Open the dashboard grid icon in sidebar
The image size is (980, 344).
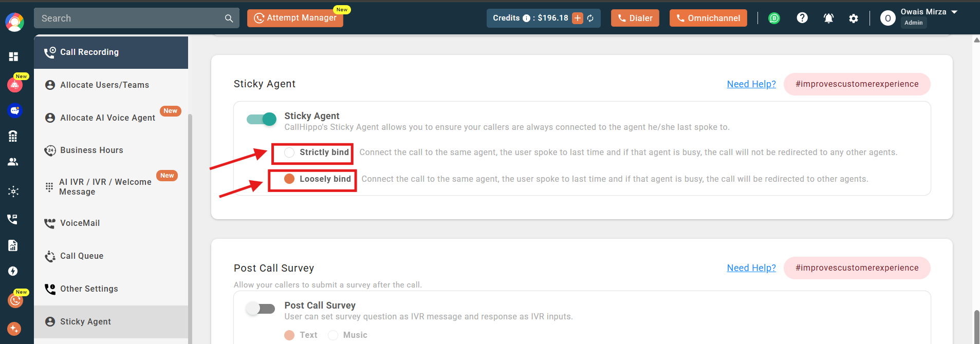13,56
